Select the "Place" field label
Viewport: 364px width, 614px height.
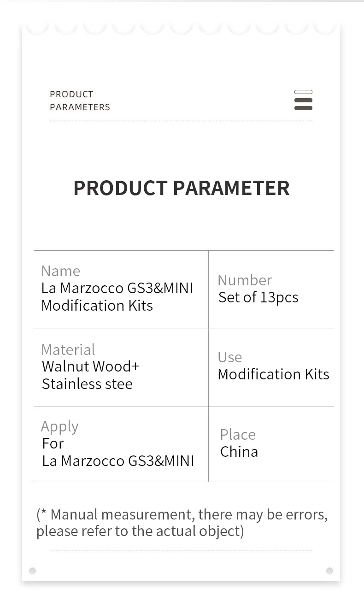click(237, 434)
